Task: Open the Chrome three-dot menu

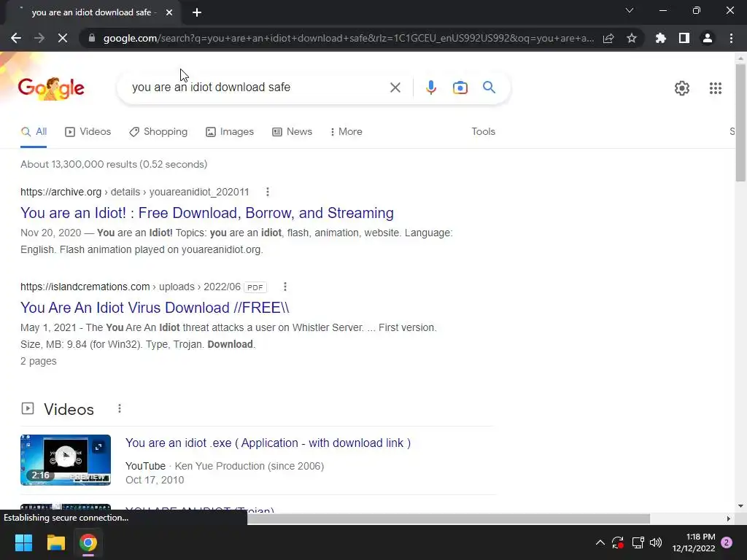Action: pyautogui.click(x=731, y=38)
